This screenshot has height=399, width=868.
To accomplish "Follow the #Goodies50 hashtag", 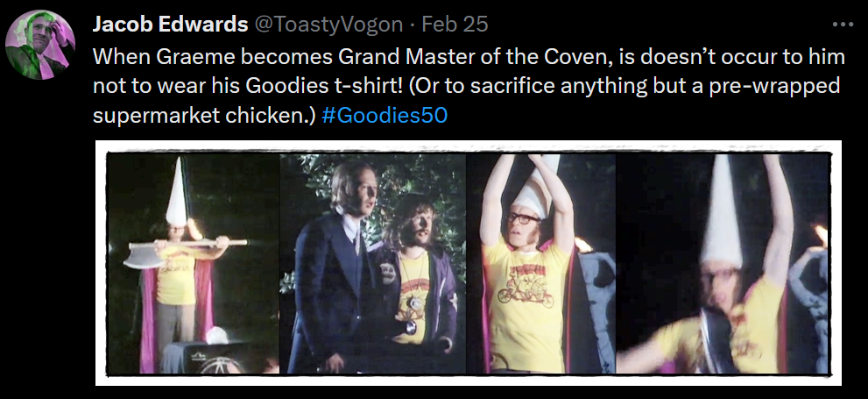I will click(385, 116).
